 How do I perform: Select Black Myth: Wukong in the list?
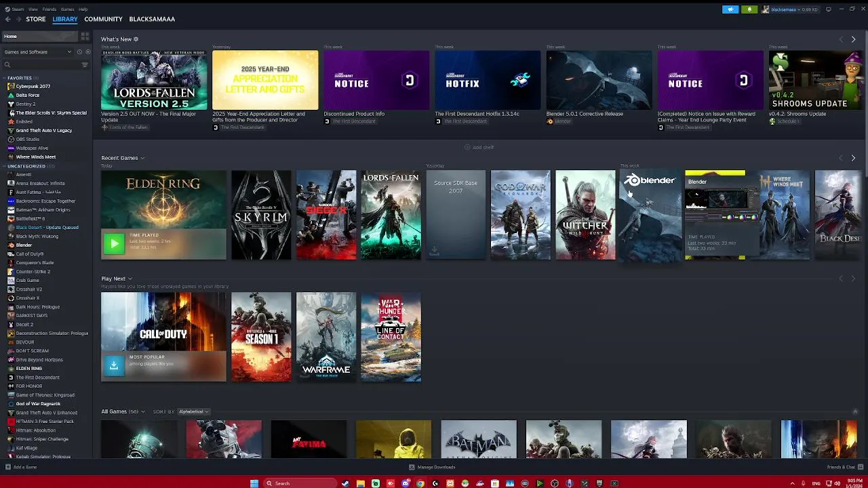[x=37, y=236]
